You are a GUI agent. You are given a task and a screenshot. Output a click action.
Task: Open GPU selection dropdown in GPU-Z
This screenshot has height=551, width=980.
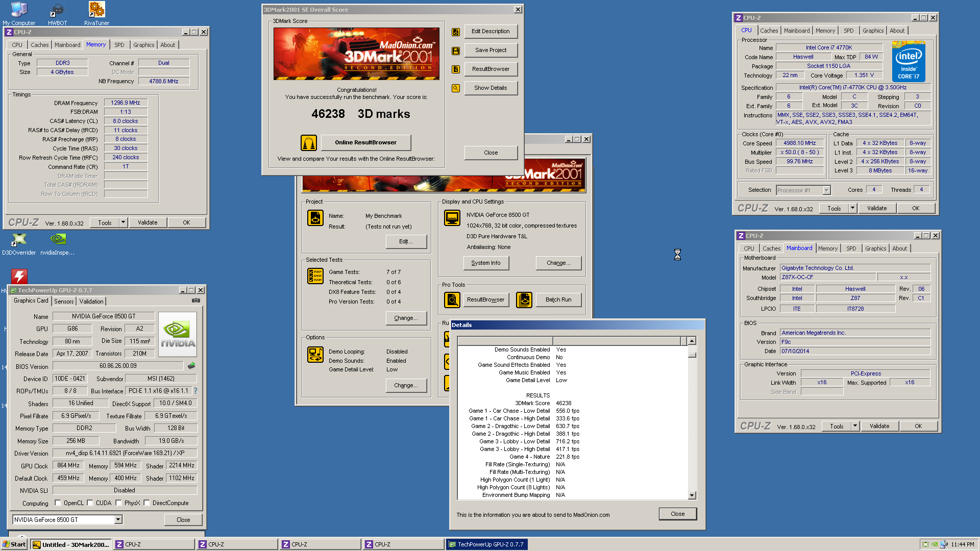click(118, 519)
